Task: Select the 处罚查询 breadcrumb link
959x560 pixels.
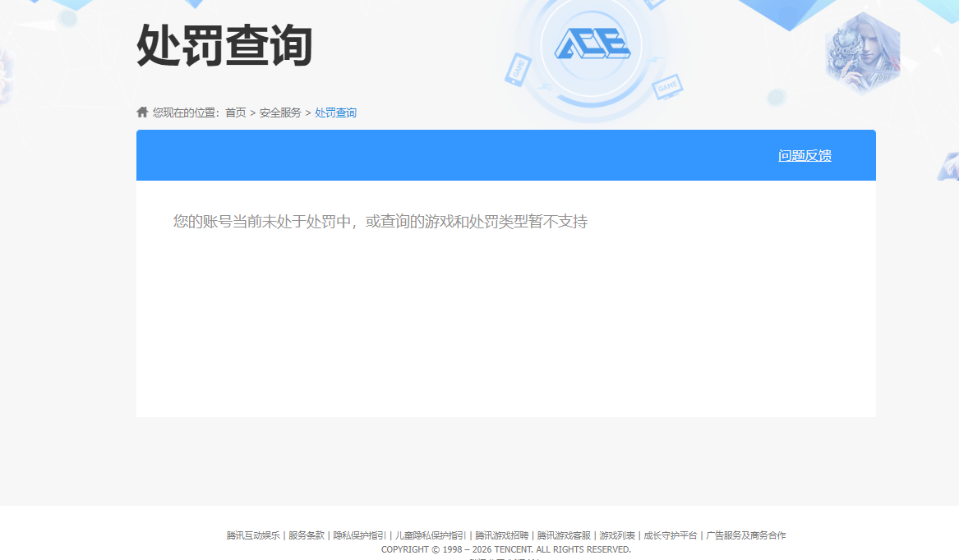Action: [336, 112]
